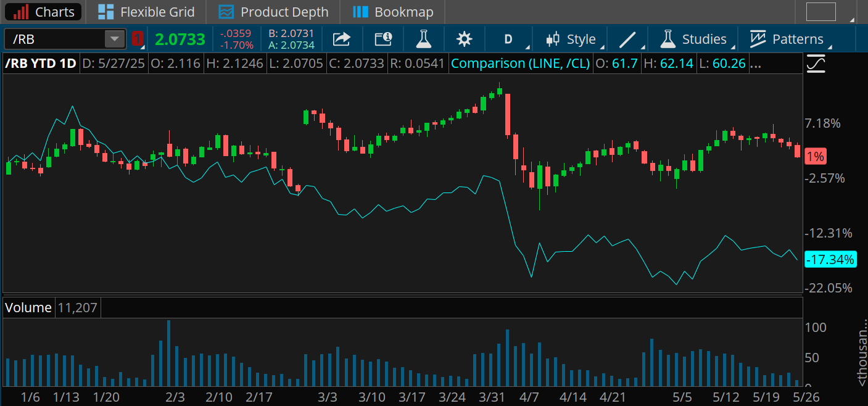868x406 pixels.
Task: Switch to the Bookmap tab
Action: click(393, 12)
